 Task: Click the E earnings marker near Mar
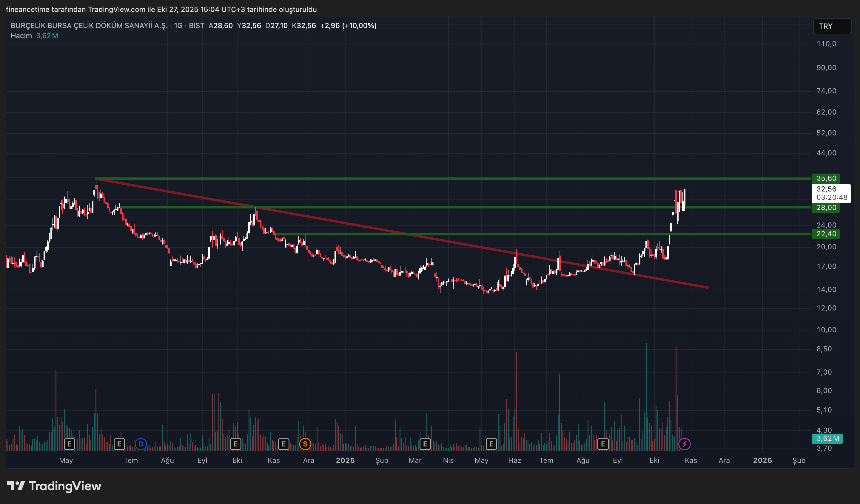[425, 444]
